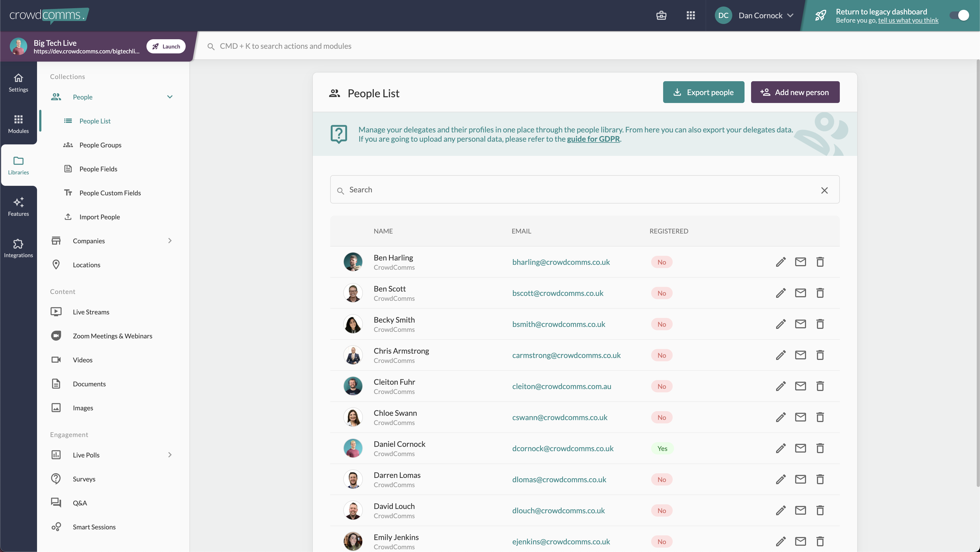Viewport: 980px width, 552px height.
Task: Click the people Search input field
Action: coord(585,190)
